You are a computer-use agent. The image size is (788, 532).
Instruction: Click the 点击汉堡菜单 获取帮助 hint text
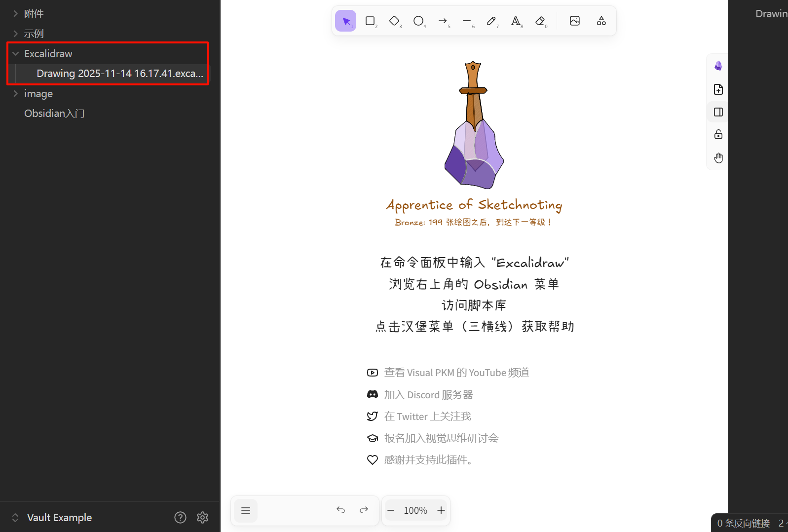click(x=474, y=327)
